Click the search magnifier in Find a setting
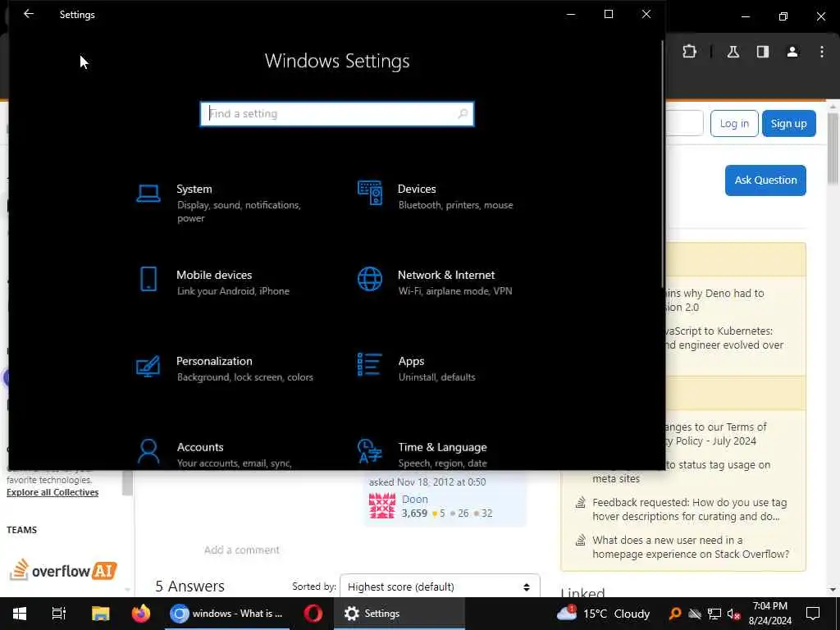The height and width of the screenshot is (630, 840). (463, 113)
